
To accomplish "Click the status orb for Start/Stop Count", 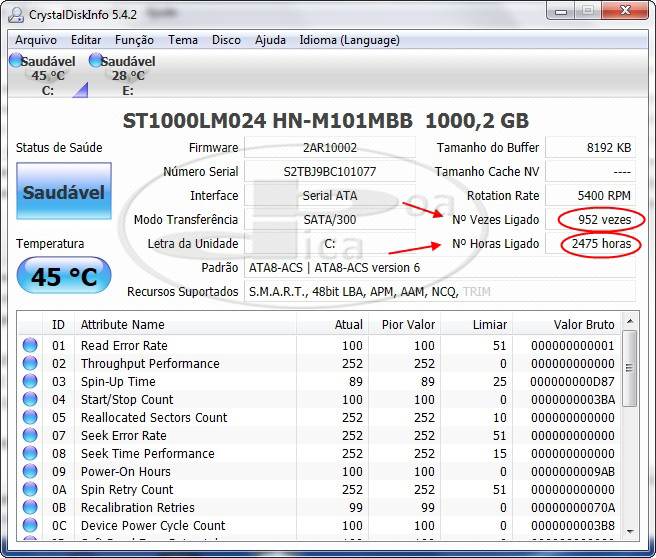I will [x=30, y=399].
